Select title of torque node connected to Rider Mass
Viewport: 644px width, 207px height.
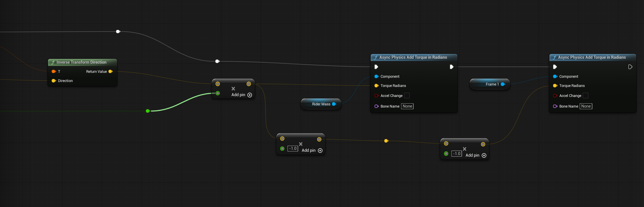tap(413, 57)
